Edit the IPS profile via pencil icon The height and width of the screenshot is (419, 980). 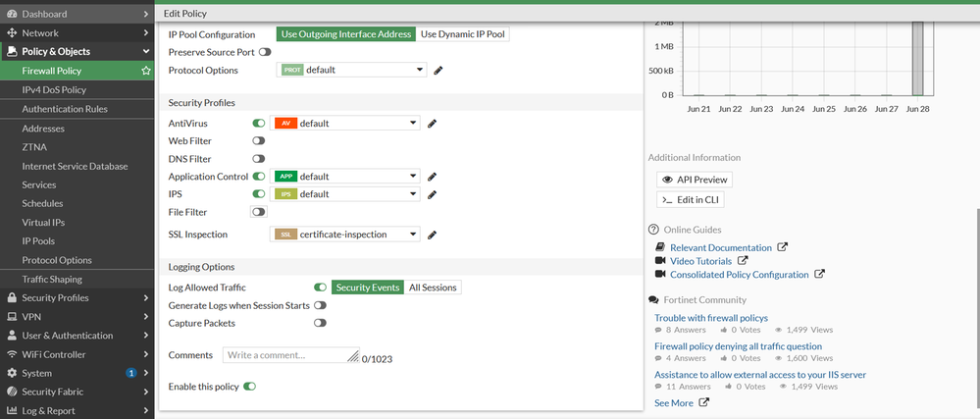(432, 194)
